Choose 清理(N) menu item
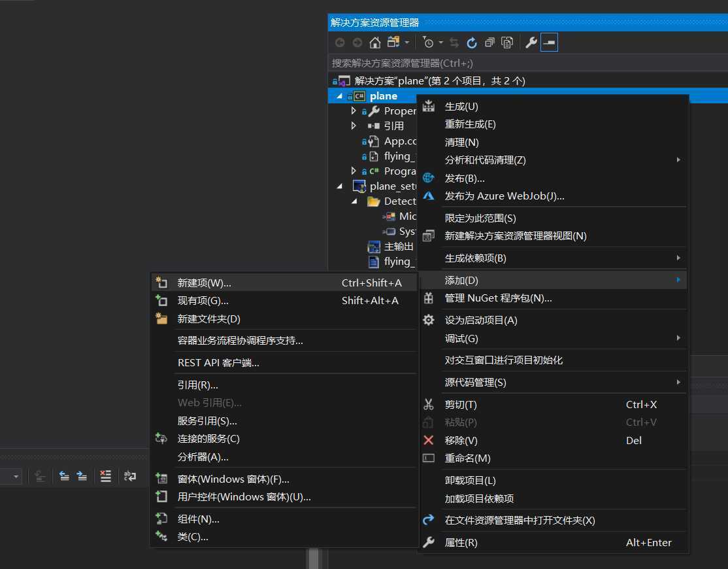The width and height of the screenshot is (728, 569). [553, 143]
